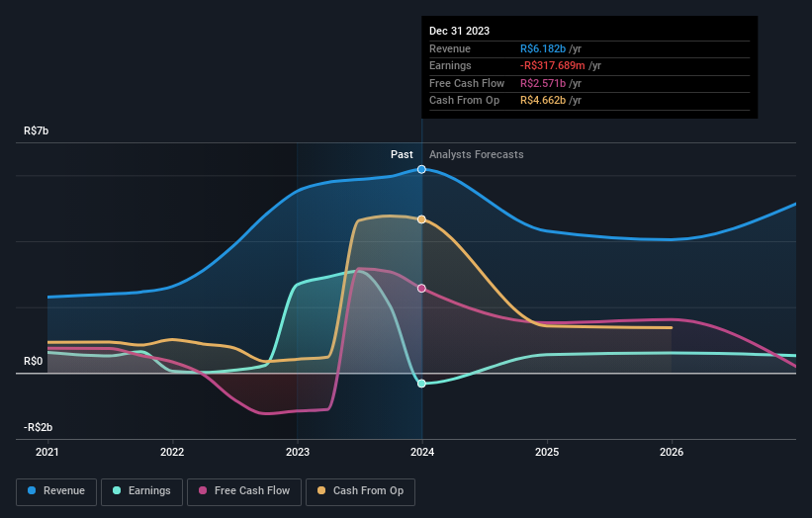
Task: Click the R$2.571b free cash flow value
Action: pyautogui.click(x=543, y=83)
